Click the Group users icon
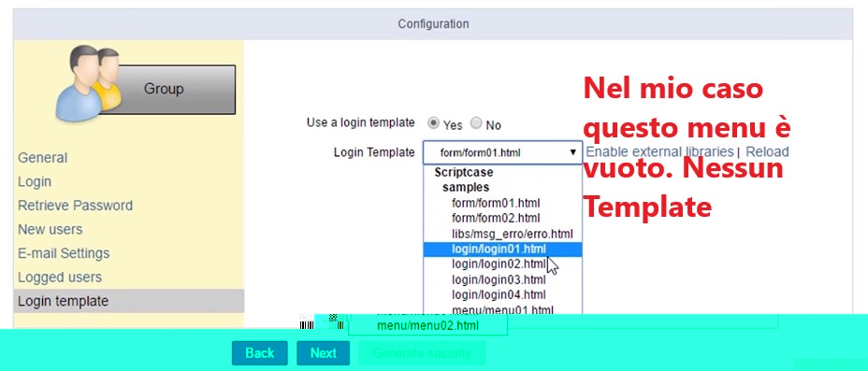The image size is (868, 371). point(89,83)
